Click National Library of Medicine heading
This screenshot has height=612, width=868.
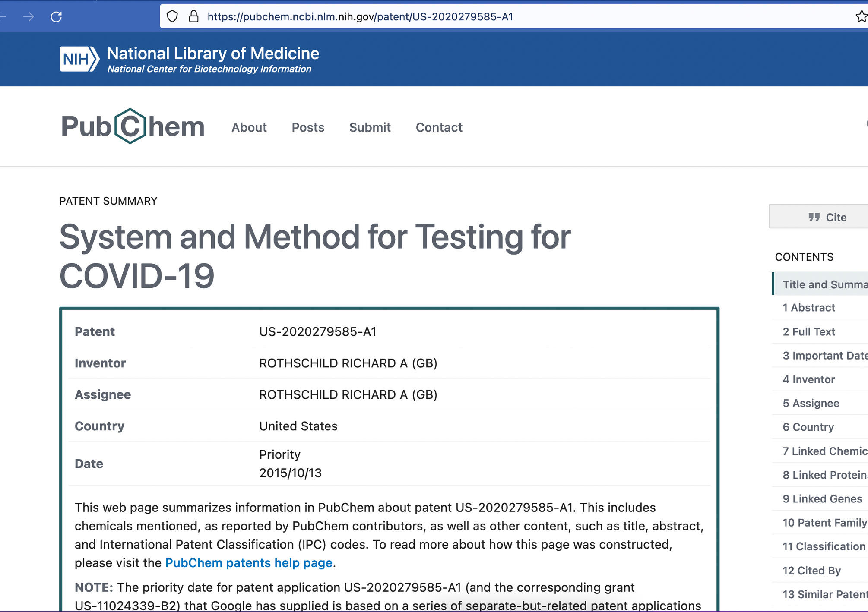pos(213,54)
